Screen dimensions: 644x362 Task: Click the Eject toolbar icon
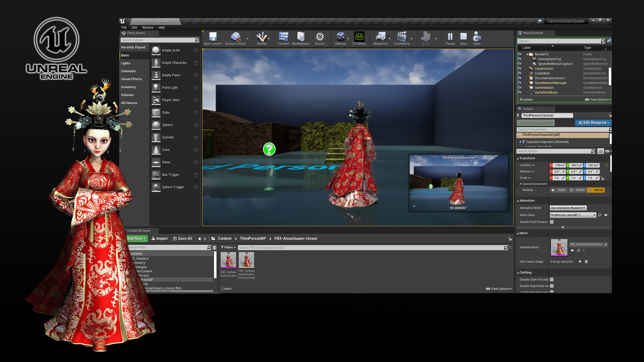(477, 37)
